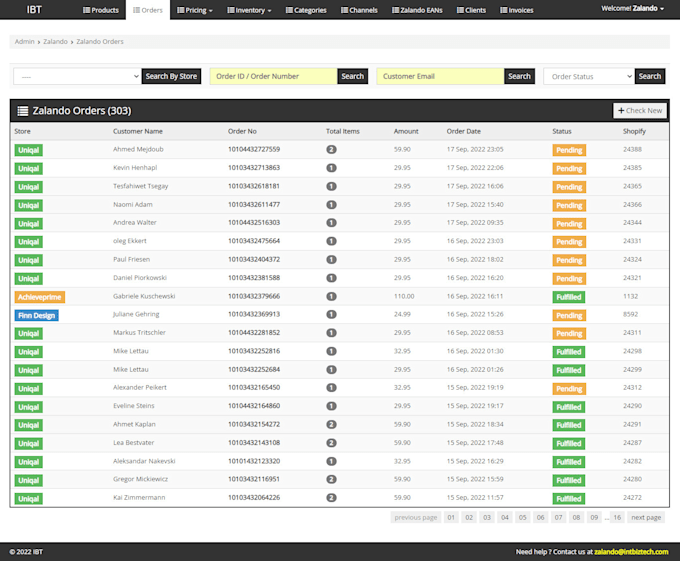The image size is (680, 561).
Task: Click the Search By Store button
Action: tap(171, 76)
